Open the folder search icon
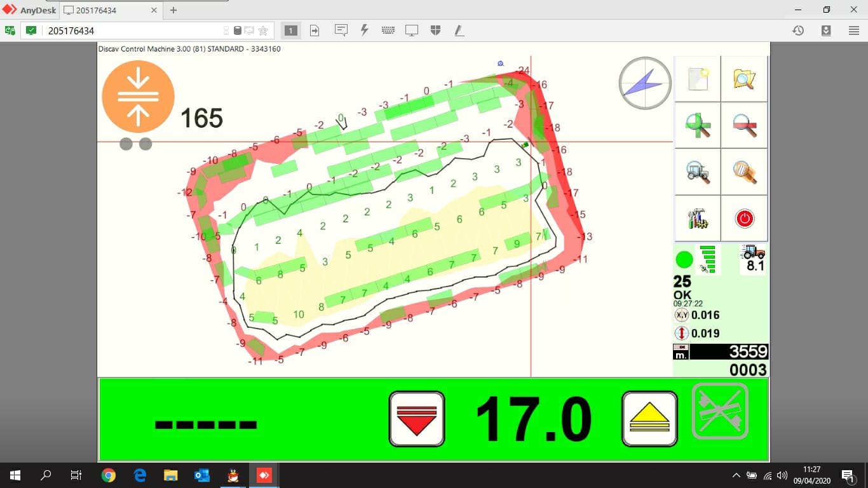The image size is (868, 488). click(x=744, y=79)
